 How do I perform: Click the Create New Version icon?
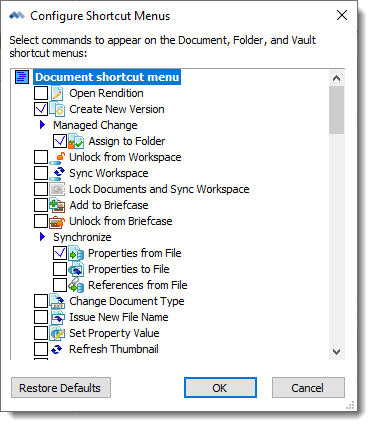tap(57, 109)
